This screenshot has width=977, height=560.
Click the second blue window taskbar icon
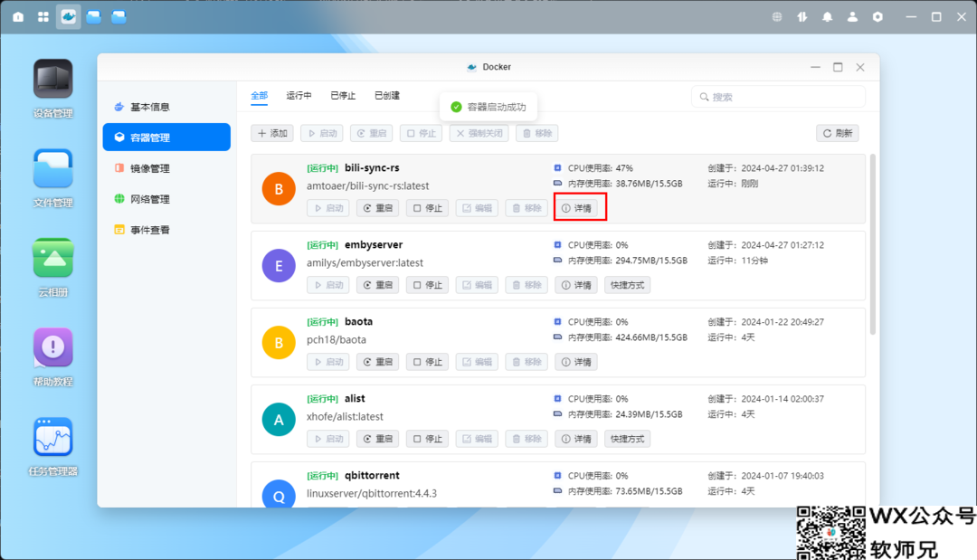point(93,17)
